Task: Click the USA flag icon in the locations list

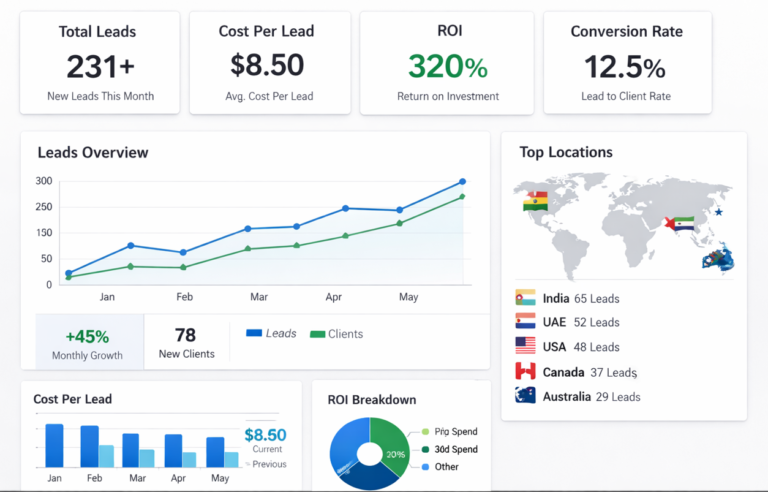Action: [x=525, y=346]
